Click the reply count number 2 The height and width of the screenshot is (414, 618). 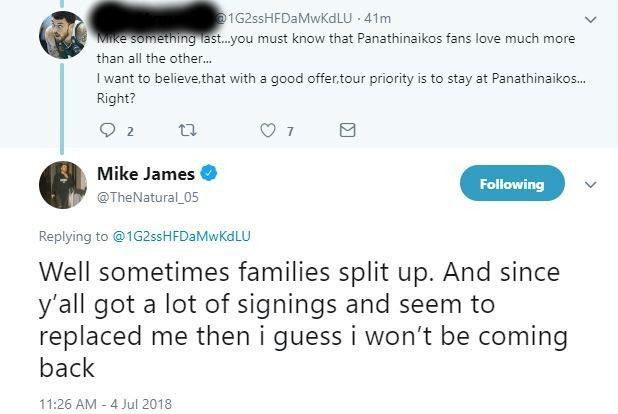click(131, 131)
